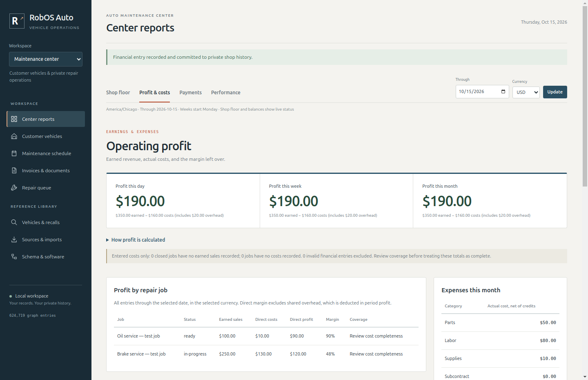Click the in-progress status cell
The width and height of the screenshot is (588, 380).
(x=195, y=354)
